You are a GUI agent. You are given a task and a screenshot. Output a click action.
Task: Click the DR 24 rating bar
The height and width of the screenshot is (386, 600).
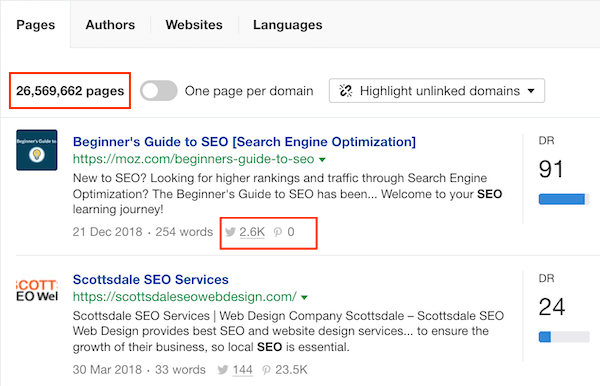tap(564, 337)
